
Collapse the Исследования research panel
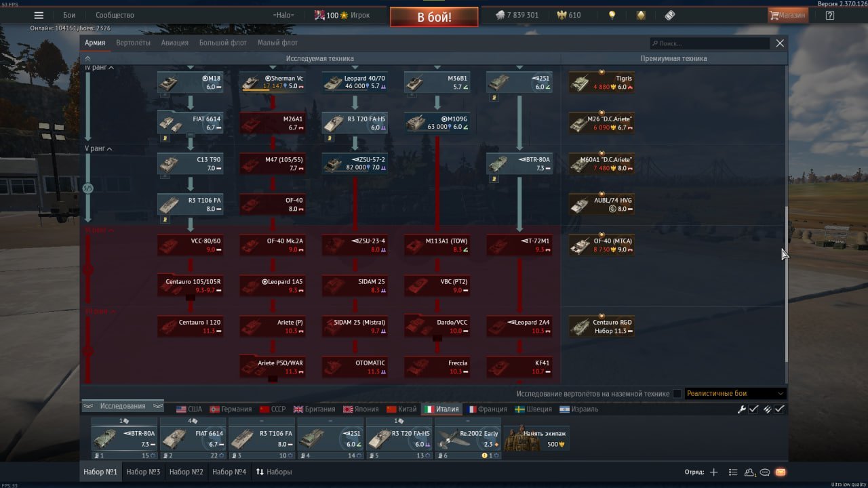tap(123, 407)
